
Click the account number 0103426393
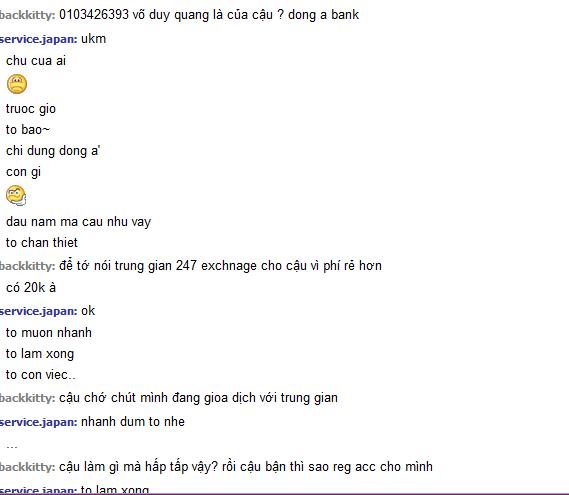[x=94, y=15]
